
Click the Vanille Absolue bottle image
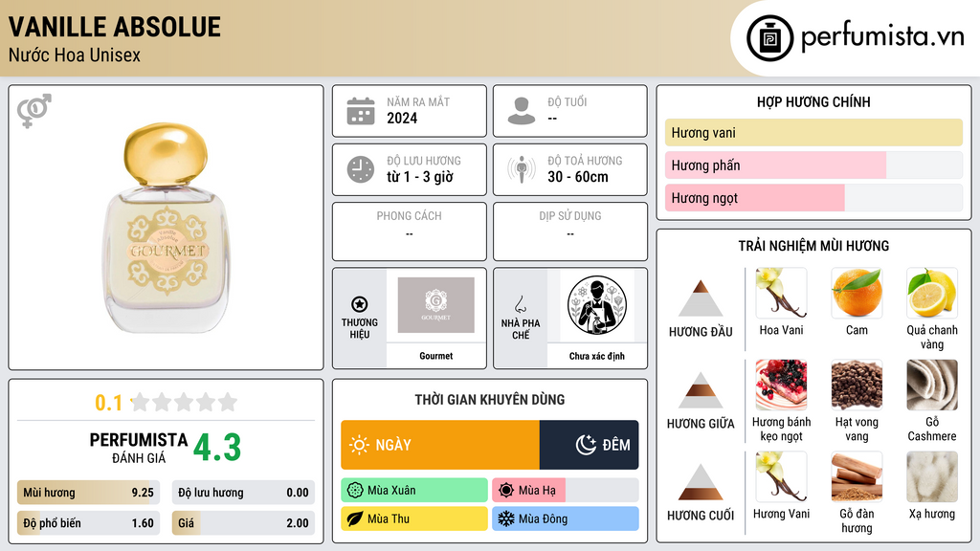(167, 228)
